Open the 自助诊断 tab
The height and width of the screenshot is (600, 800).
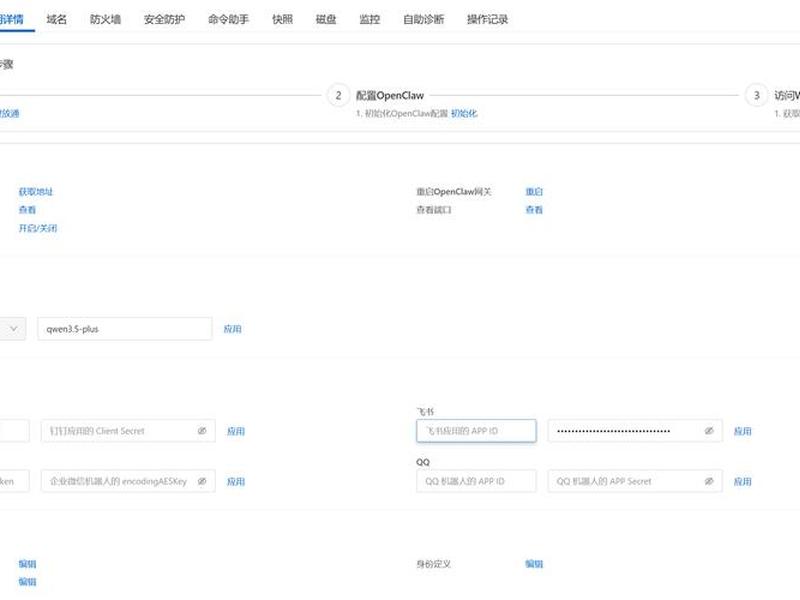click(423, 19)
